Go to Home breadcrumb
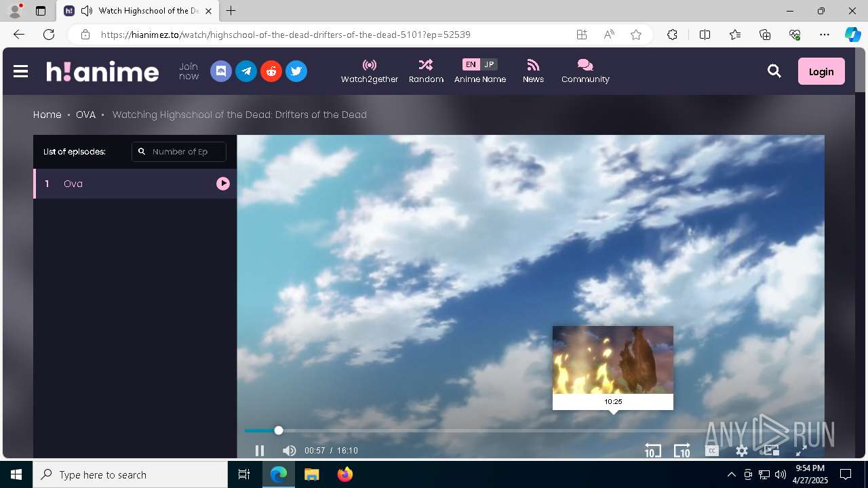This screenshot has width=868, height=488. click(x=47, y=115)
